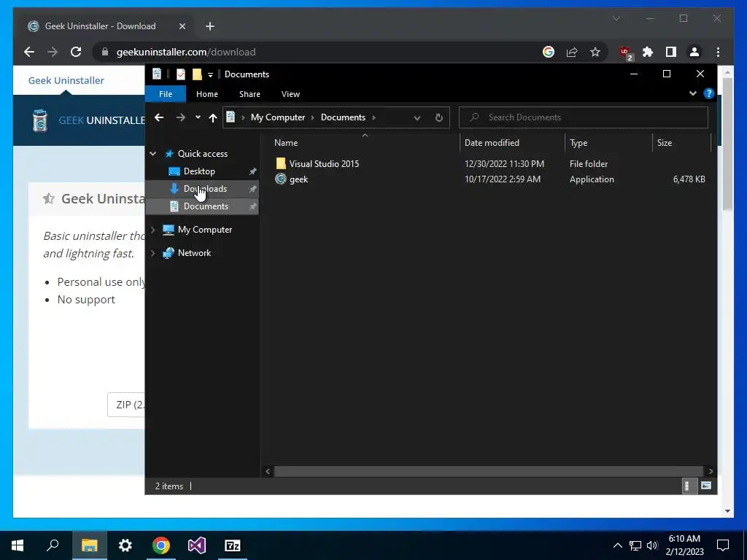
Task: Bookmark this tab star icon
Action: coord(595,52)
